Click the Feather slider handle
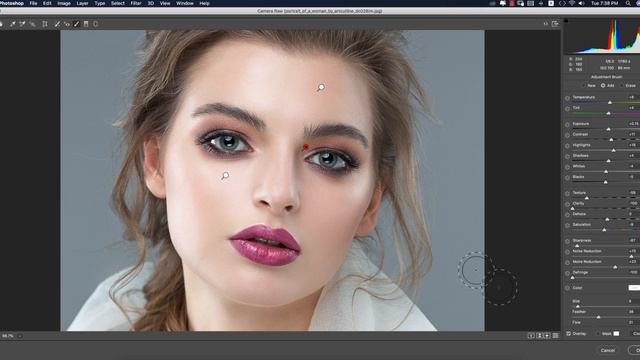This screenshot has height=360, width=640. tap(599, 317)
